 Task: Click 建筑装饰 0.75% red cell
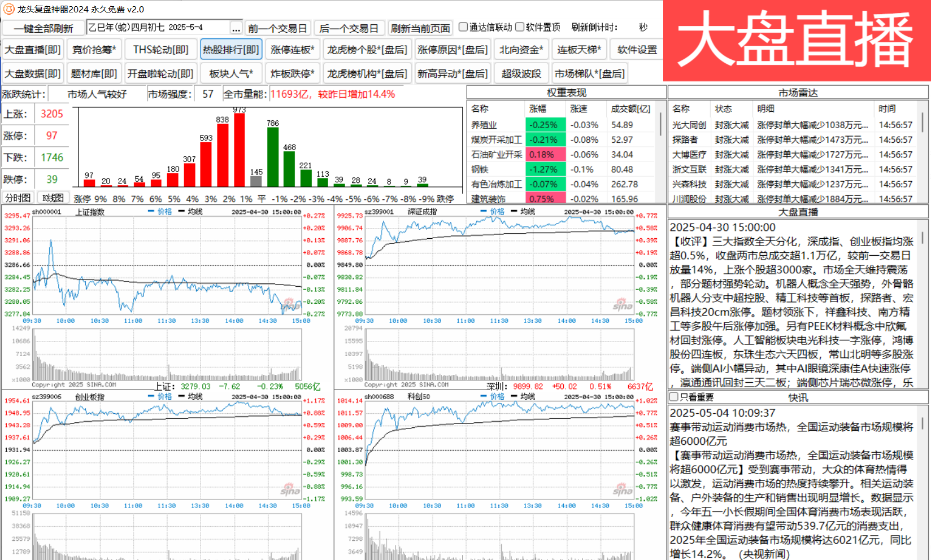tap(545, 199)
